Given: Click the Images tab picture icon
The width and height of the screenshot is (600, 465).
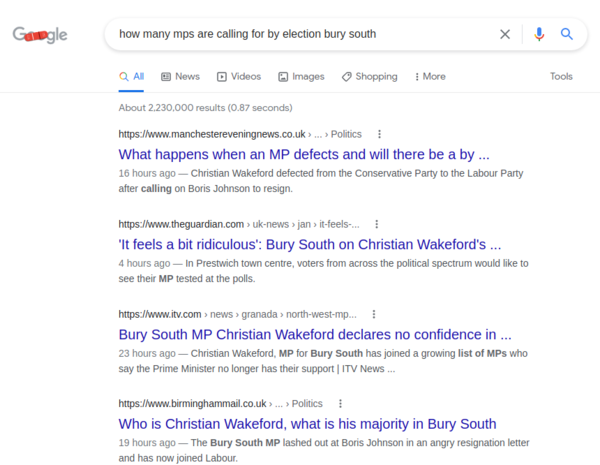Looking at the screenshot, I should pos(283,77).
